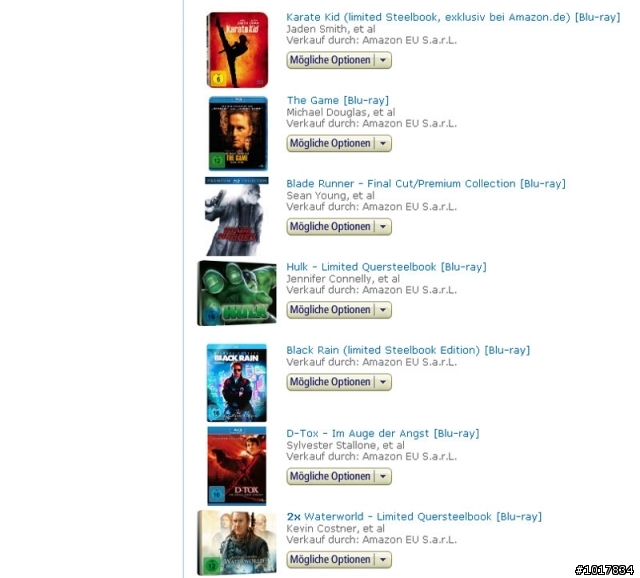Open the Blade Runner Final Cut cover image

coord(237,216)
